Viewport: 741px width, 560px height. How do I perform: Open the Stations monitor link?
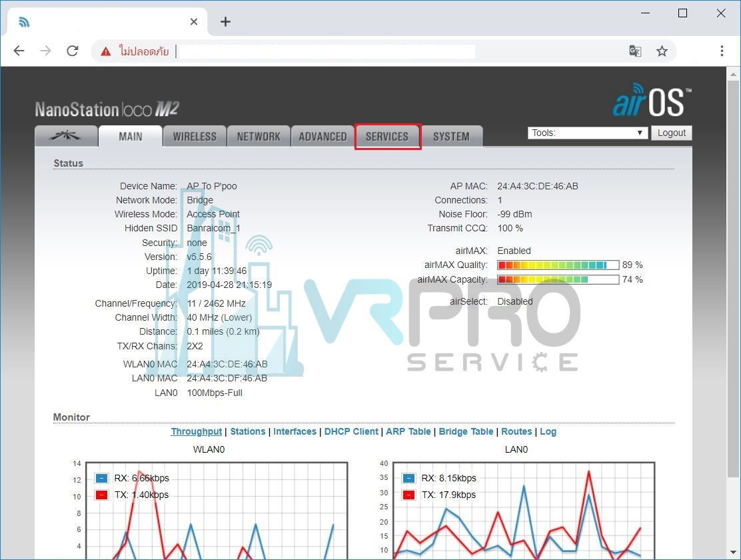(x=248, y=431)
